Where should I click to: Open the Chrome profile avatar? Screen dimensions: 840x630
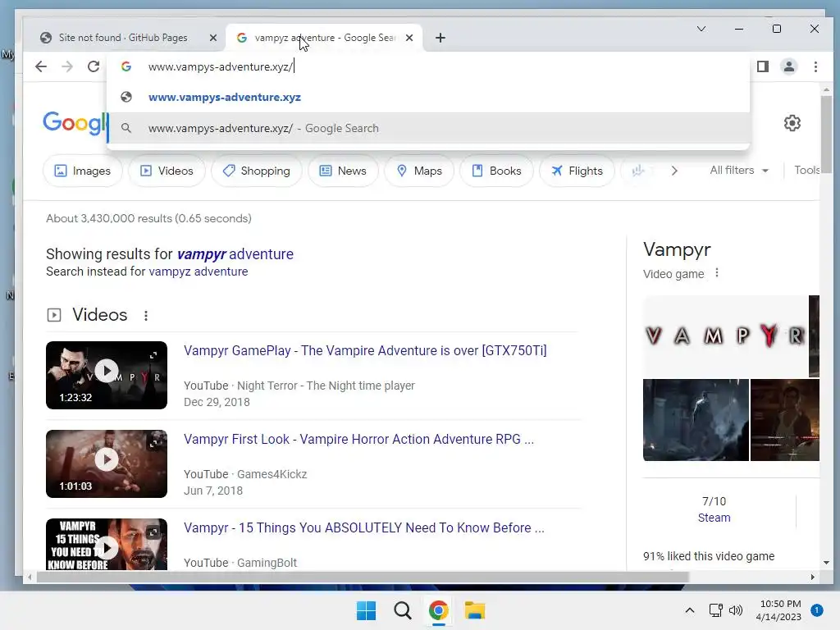(x=789, y=66)
